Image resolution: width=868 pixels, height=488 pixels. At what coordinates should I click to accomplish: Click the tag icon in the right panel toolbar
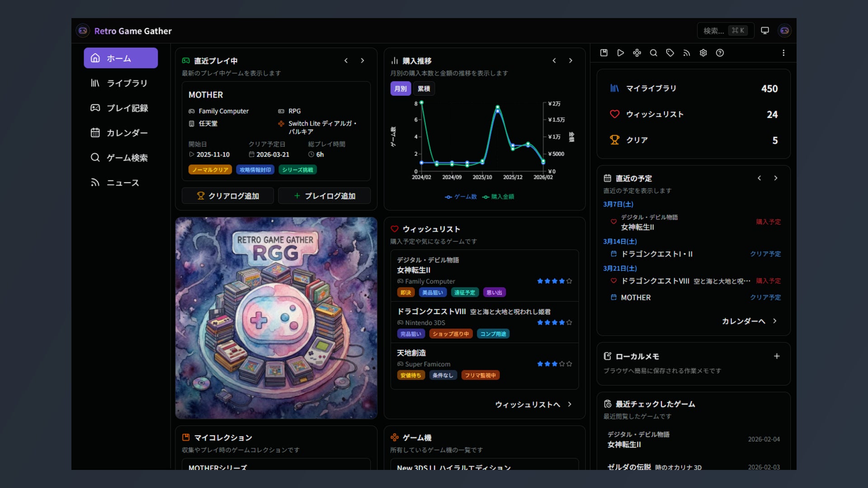tap(670, 53)
